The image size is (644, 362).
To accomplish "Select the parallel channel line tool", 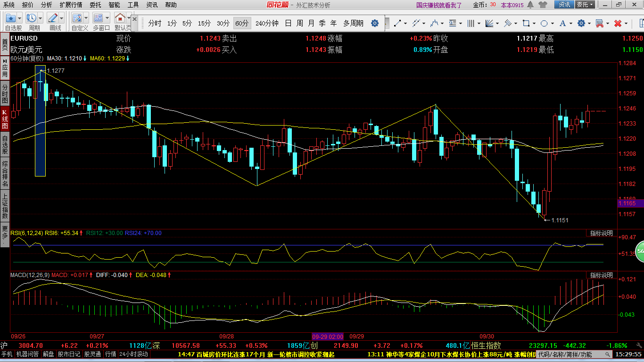I will point(415,23).
